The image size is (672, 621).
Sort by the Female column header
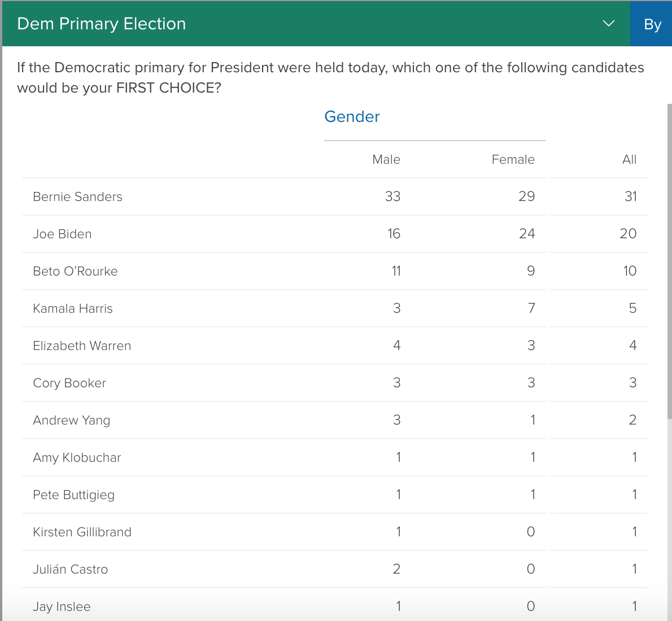point(513,159)
